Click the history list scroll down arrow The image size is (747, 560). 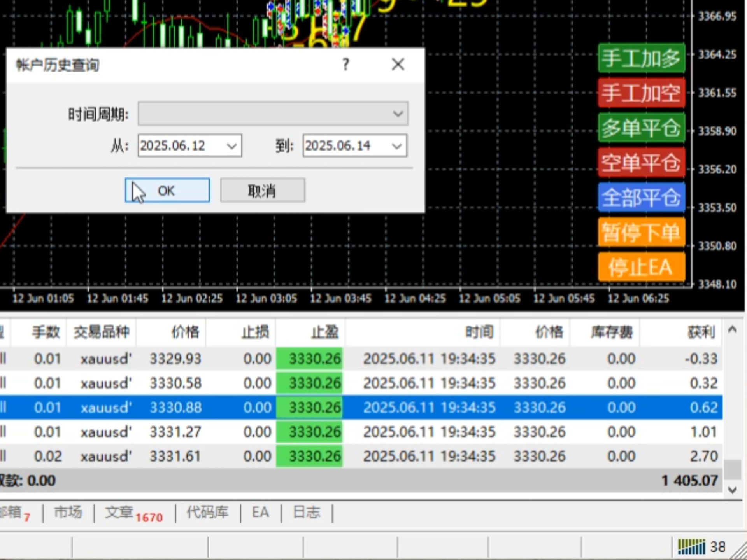(x=732, y=490)
